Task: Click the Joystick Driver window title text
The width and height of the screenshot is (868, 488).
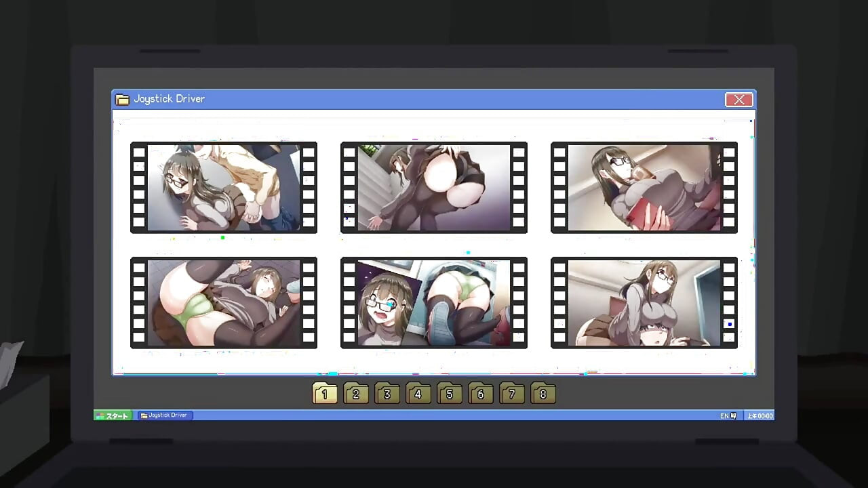Action: click(x=169, y=99)
